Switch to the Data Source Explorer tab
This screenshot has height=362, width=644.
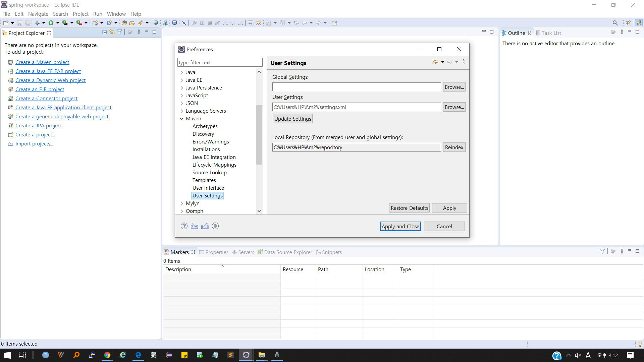point(285,252)
